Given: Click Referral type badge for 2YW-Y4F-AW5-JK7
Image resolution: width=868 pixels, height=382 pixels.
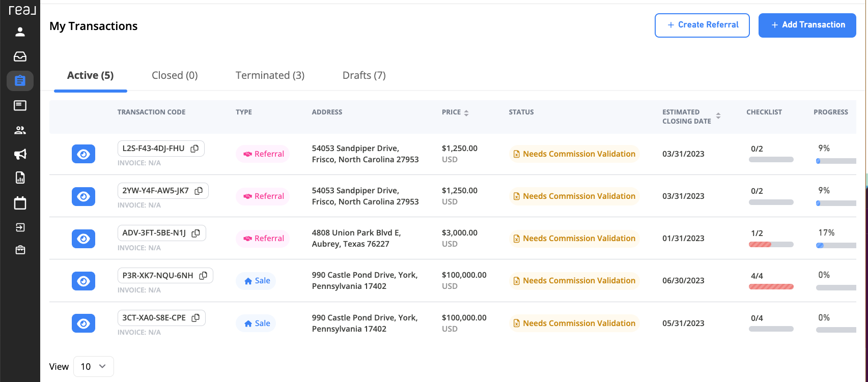Looking at the screenshot, I should (263, 196).
